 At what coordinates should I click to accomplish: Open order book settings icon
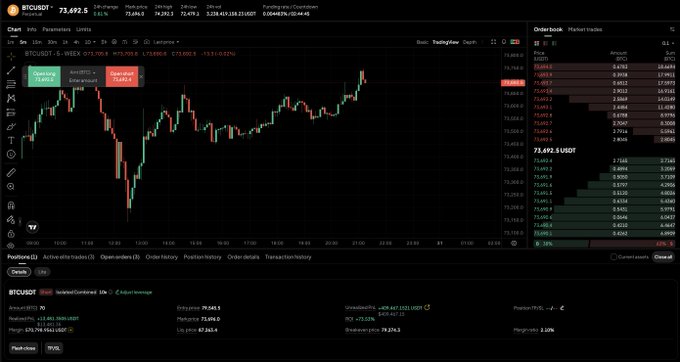tap(673, 29)
